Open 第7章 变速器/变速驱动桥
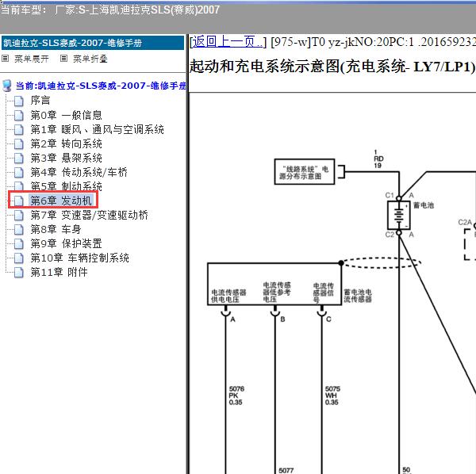 coord(89,215)
